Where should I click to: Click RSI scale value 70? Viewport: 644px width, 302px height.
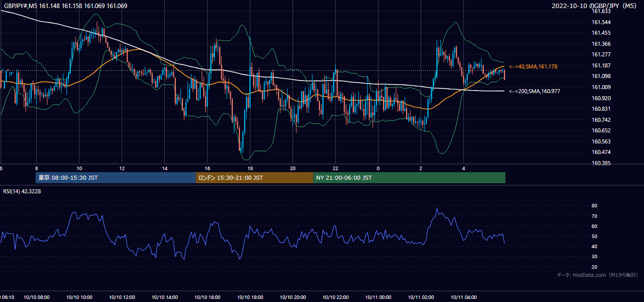click(595, 216)
